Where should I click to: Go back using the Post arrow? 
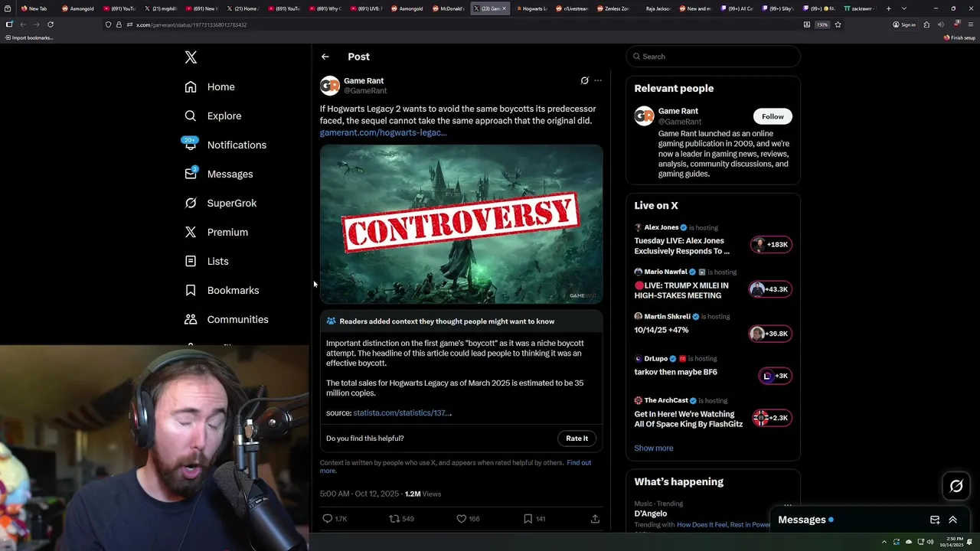pyautogui.click(x=325, y=57)
